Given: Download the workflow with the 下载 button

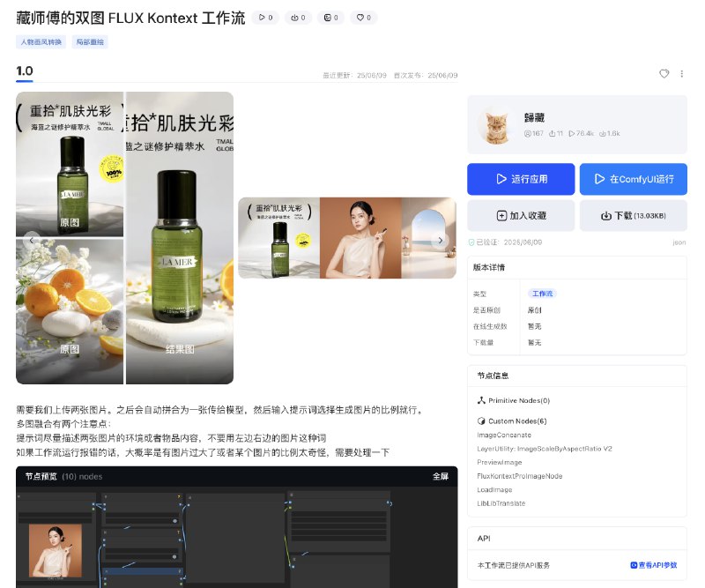Looking at the screenshot, I should pos(633,215).
